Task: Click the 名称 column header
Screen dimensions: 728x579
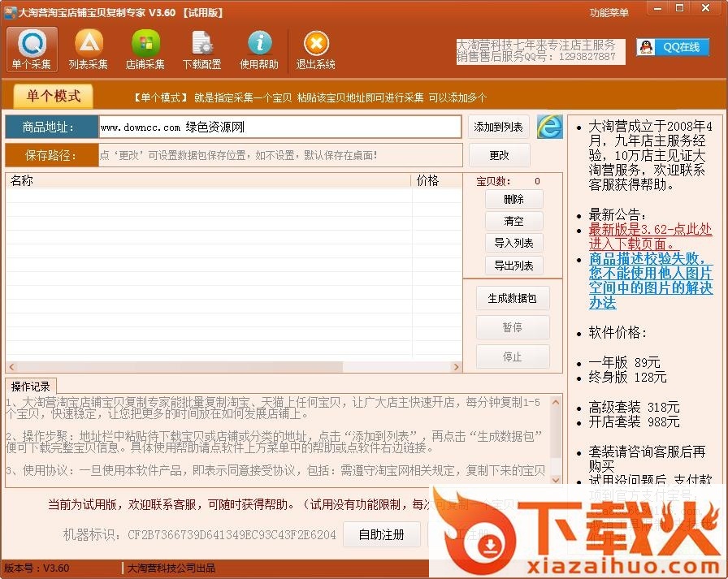Action: tap(208, 180)
